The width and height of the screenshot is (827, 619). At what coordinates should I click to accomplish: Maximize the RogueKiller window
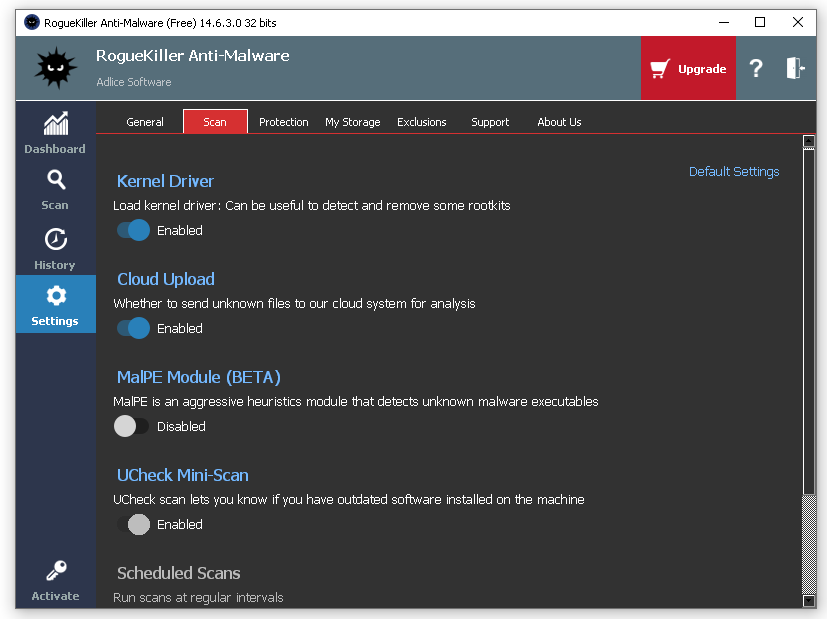click(760, 22)
